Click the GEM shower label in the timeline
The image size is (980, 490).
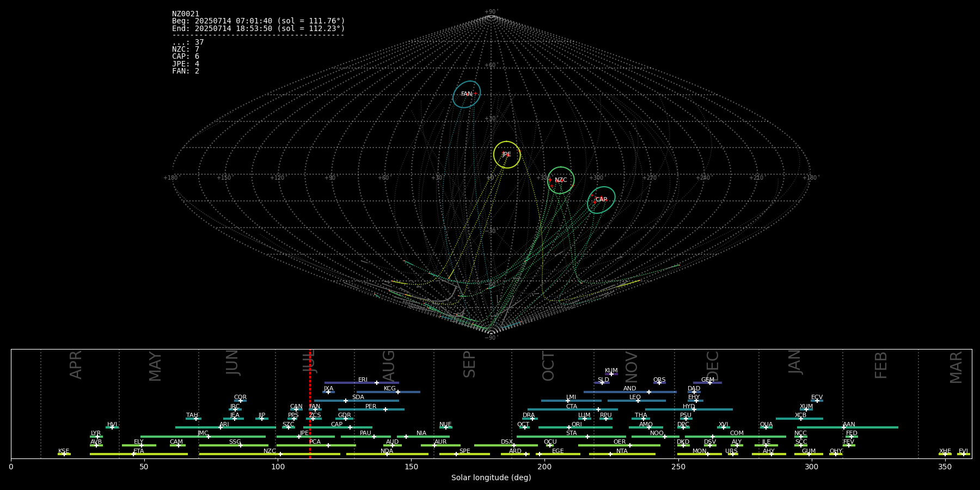point(708,380)
